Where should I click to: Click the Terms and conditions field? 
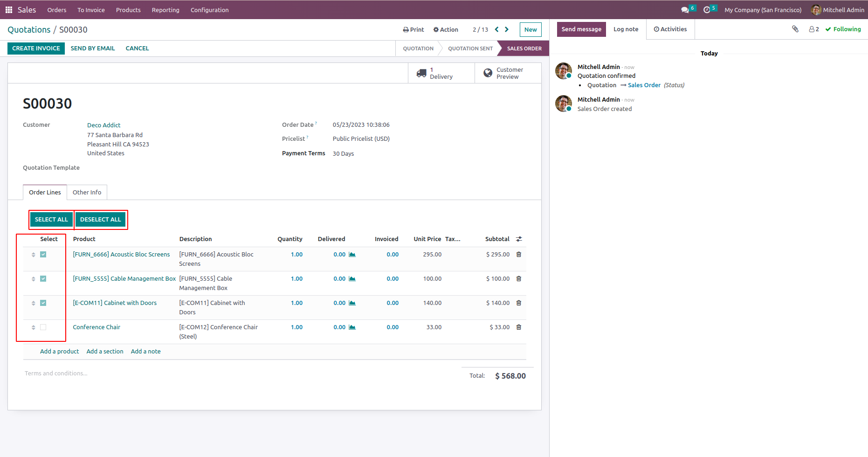tap(56, 374)
